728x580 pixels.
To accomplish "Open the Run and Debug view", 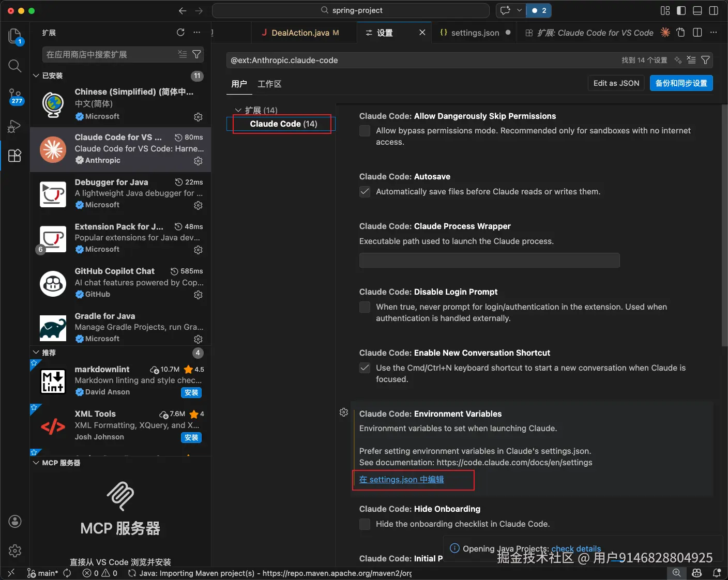I will [15, 126].
